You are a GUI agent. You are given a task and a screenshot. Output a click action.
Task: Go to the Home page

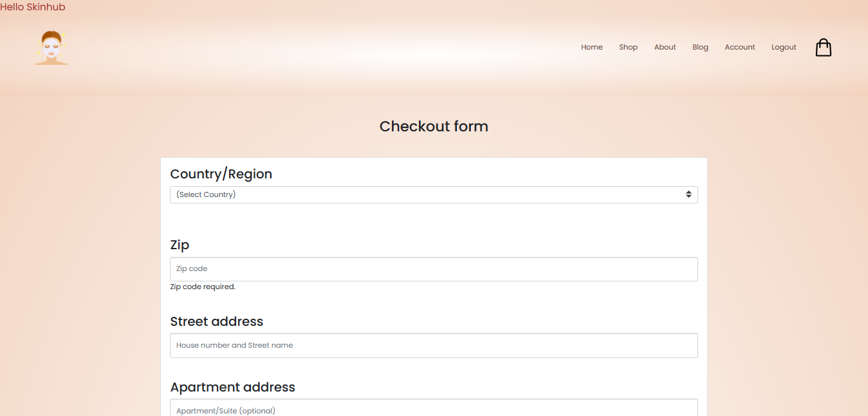591,47
